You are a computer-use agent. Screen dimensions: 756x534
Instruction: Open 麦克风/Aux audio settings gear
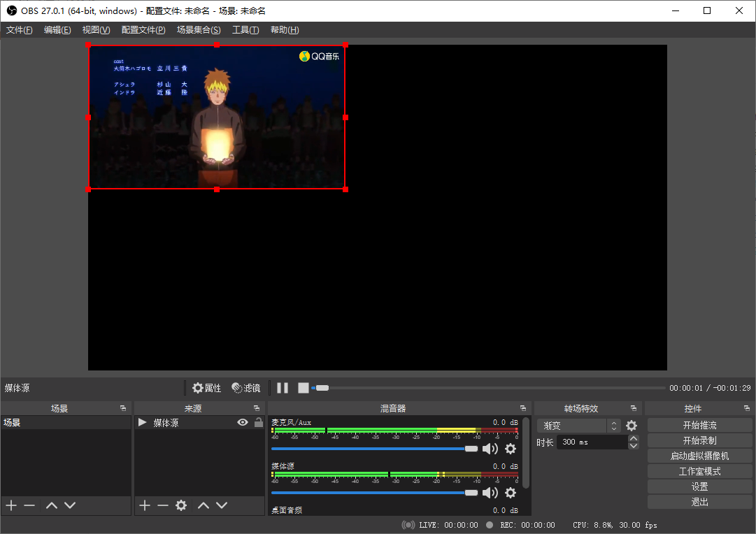coord(510,449)
